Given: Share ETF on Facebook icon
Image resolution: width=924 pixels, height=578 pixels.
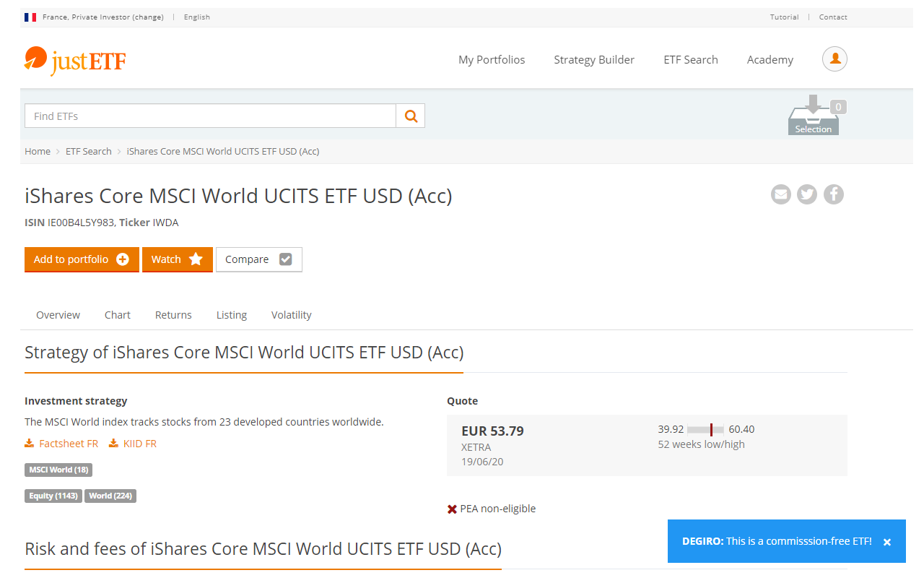Looking at the screenshot, I should coord(834,194).
